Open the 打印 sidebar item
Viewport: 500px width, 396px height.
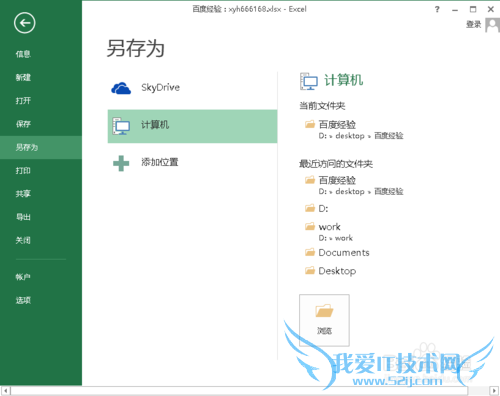point(23,171)
